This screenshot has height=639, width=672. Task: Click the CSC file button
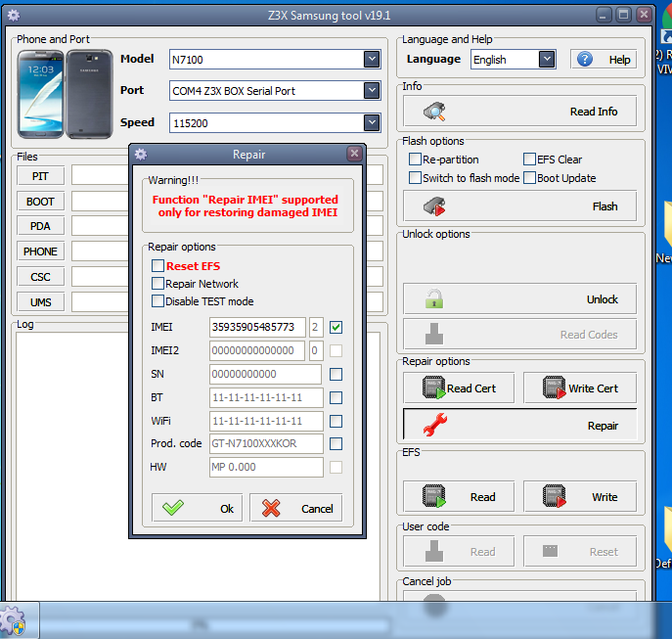click(x=41, y=277)
